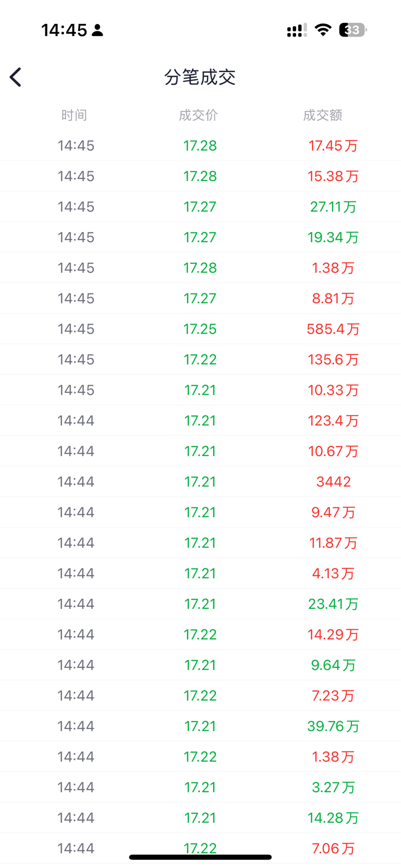Tap the 成交额 column header

pyautogui.click(x=323, y=115)
